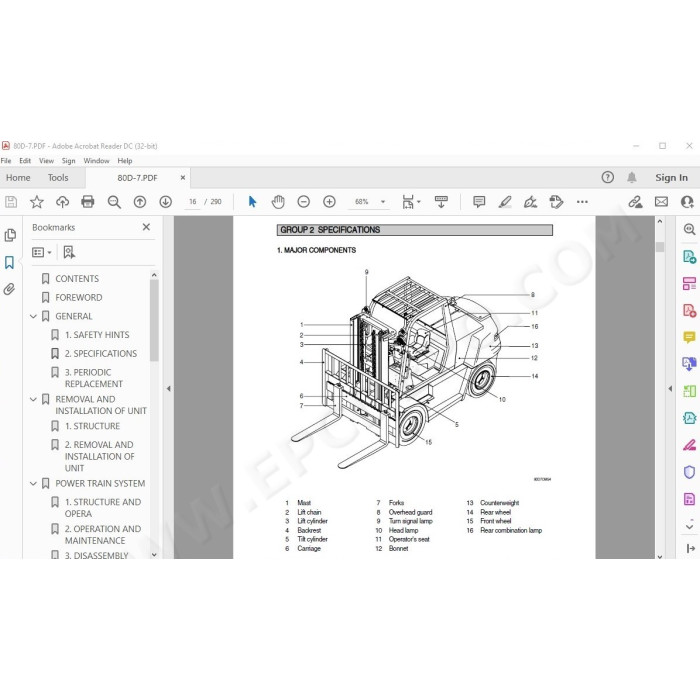The image size is (700, 700).
Task: Add a new bookmark icon
Action: click(x=69, y=253)
